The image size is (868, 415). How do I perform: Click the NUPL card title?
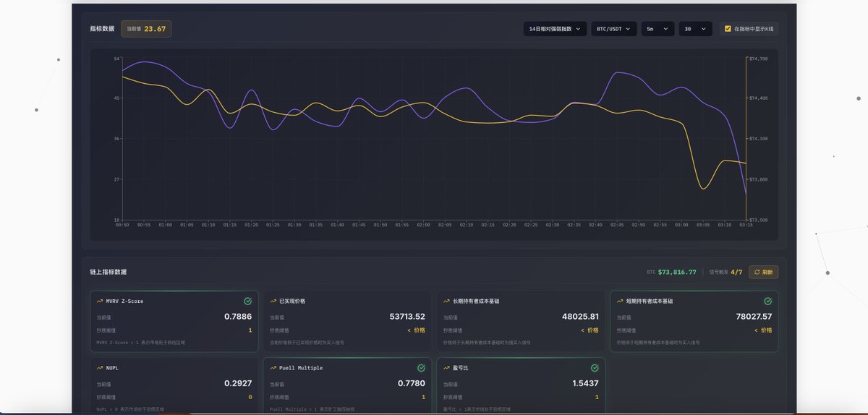tap(112, 368)
